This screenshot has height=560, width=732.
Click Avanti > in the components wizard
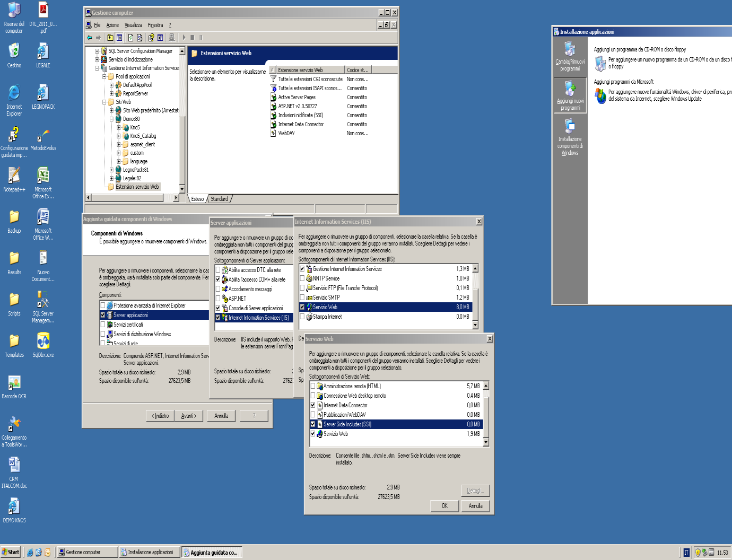pos(189,416)
